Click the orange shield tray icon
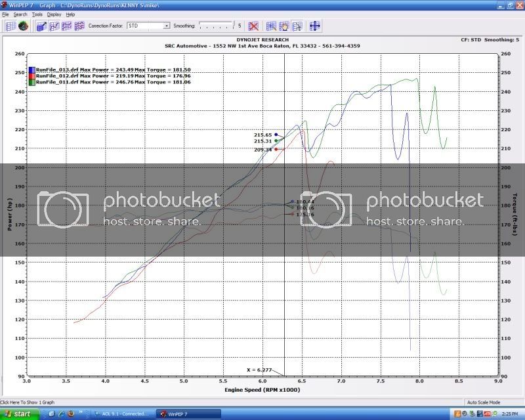This screenshot has width=525, height=420. coord(457,414)
